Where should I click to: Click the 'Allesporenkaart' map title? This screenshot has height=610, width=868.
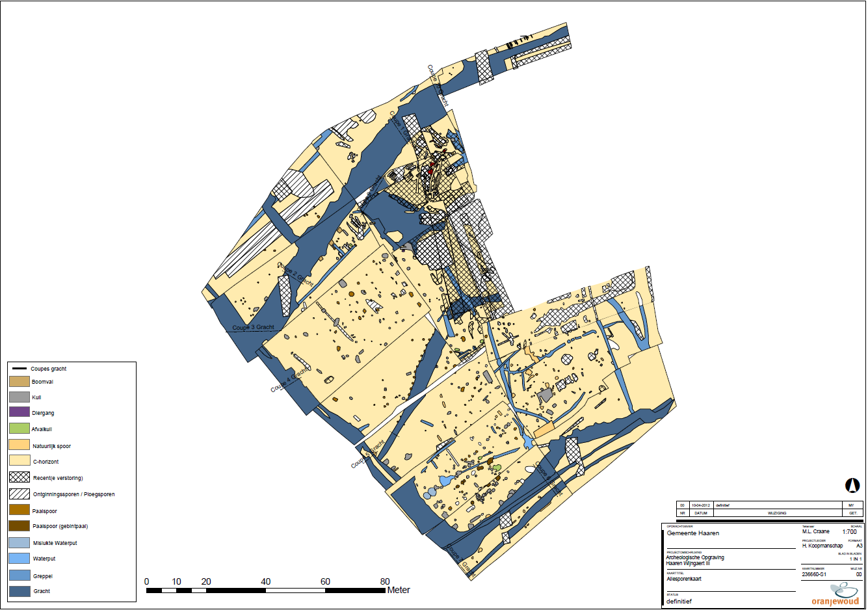click(x=684, y=579)
